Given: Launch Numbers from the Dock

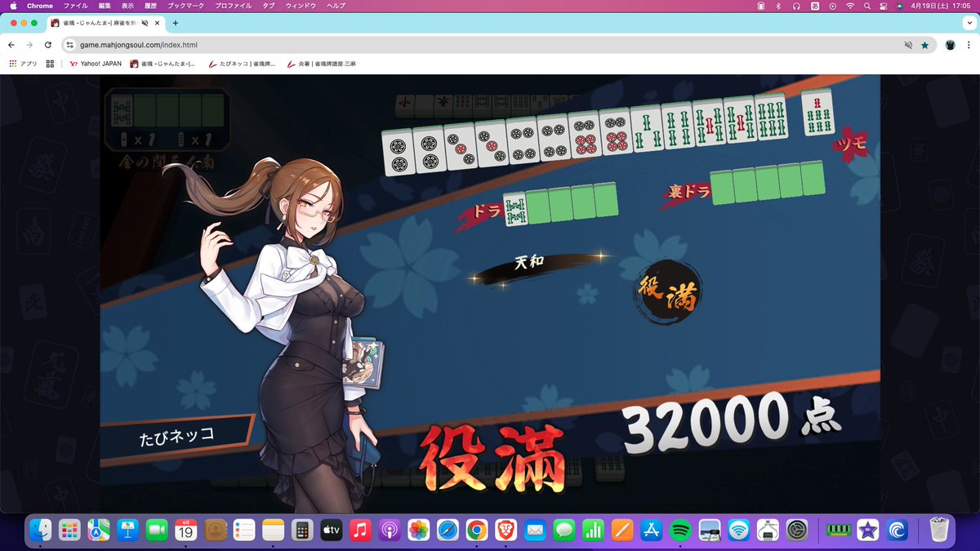Looking at the screenshot, I should click(x=593, y=531).
